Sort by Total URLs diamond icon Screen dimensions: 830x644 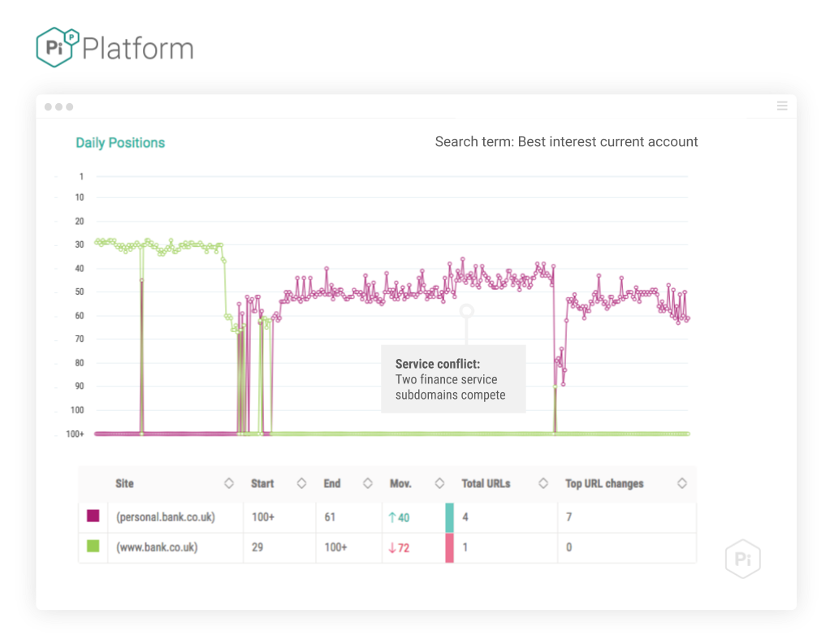tap(543, 483)
